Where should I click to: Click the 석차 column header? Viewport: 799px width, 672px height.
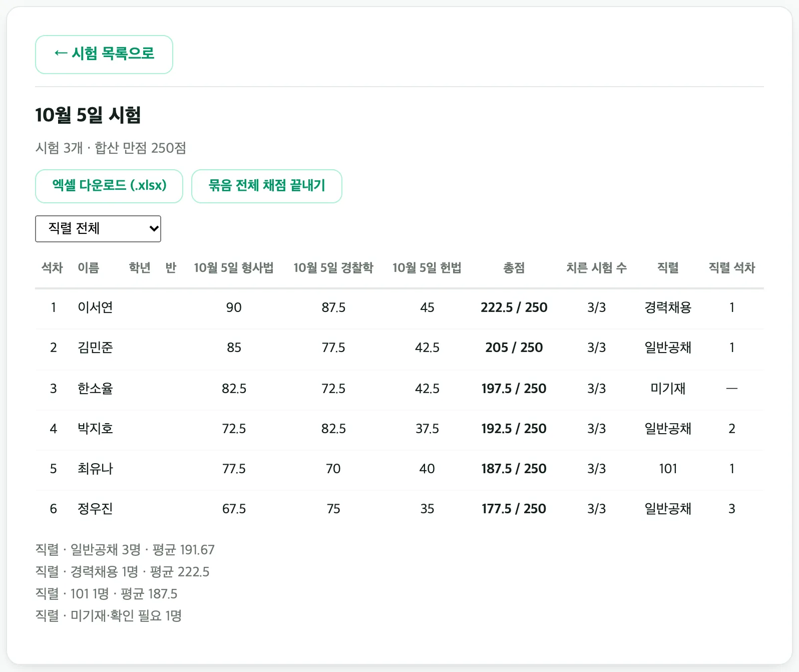click(x=52, y=268)
